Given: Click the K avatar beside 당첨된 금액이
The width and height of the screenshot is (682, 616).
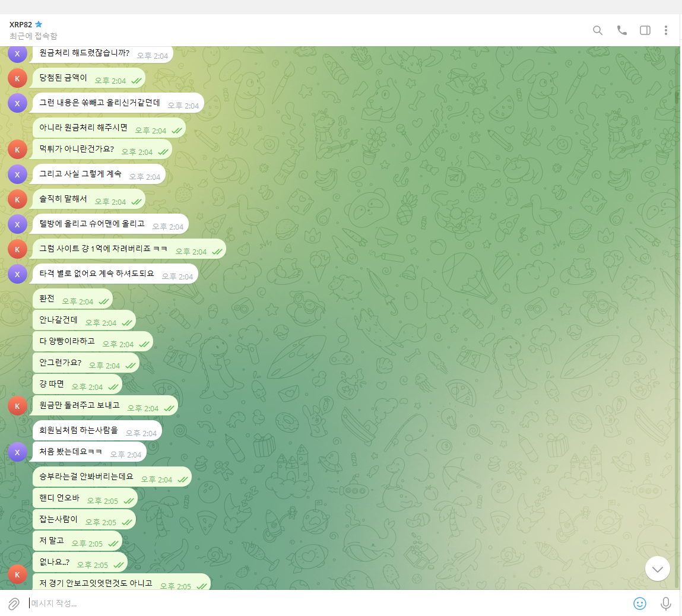Looking at the screenshot, I should (x=17, y=78).
